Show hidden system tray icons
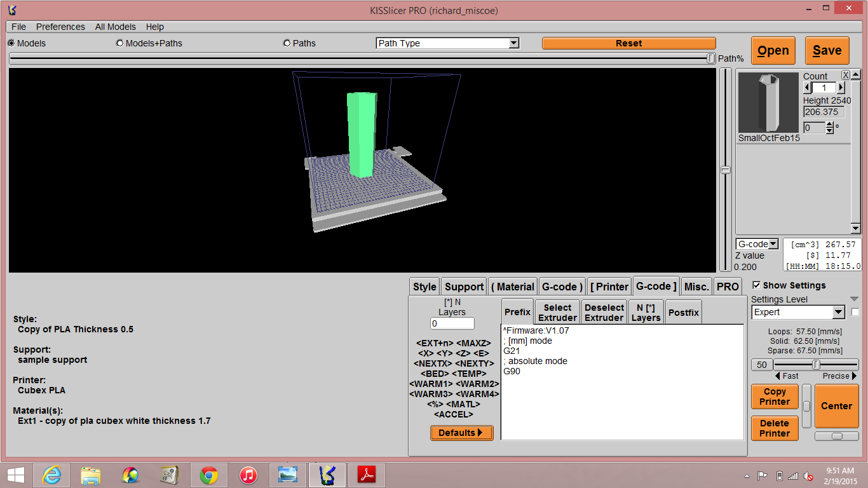 [747, 476]
